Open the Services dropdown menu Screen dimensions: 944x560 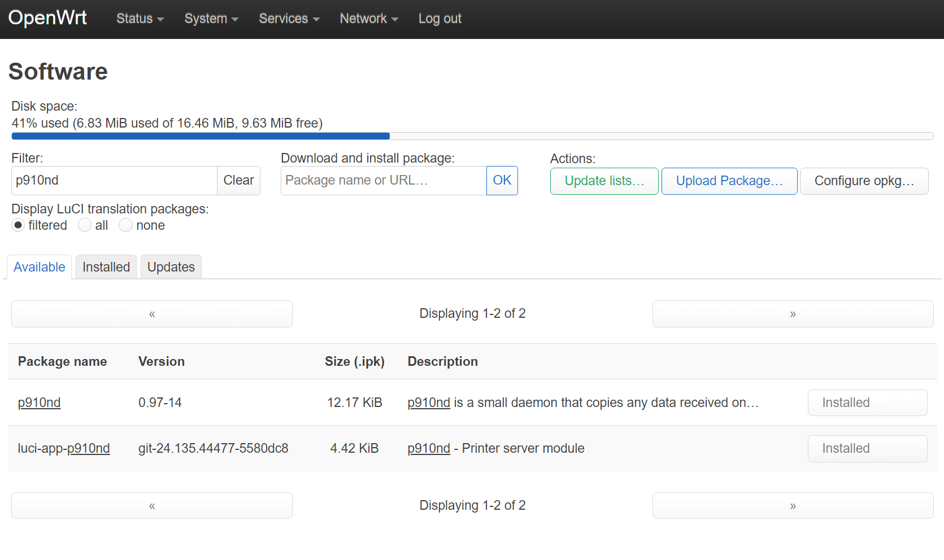[289, 19]
